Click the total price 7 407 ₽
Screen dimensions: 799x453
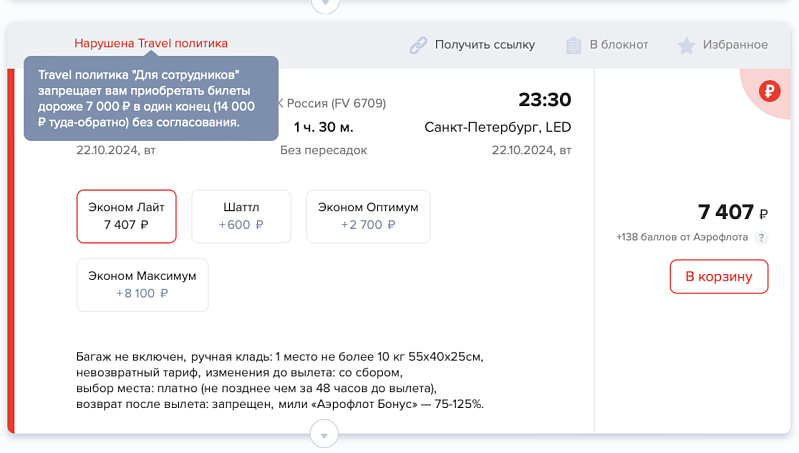coord(732,212)
